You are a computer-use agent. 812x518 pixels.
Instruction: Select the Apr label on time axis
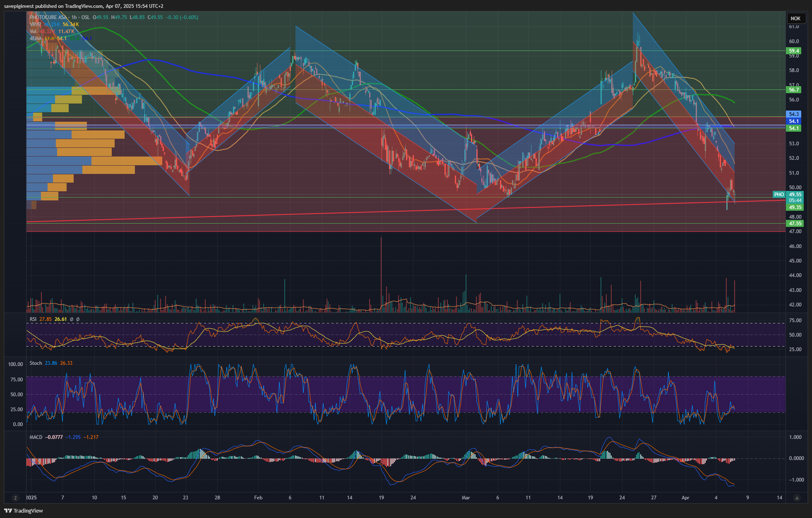click(x=685, y=498)
